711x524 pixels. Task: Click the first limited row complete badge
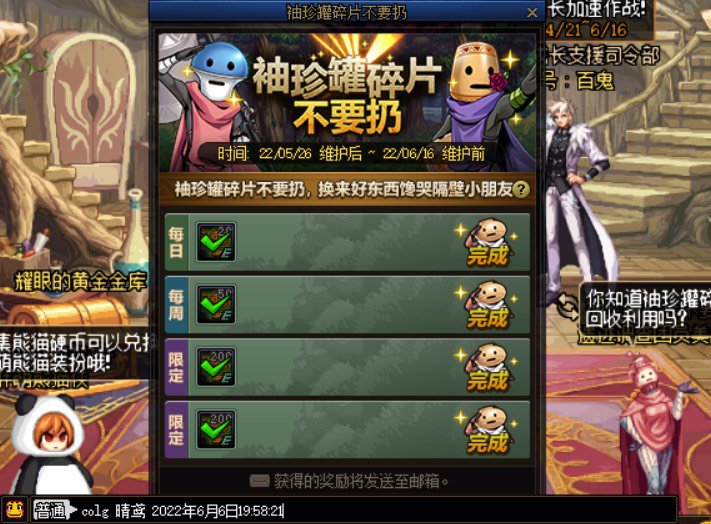[x=486, y=368]
